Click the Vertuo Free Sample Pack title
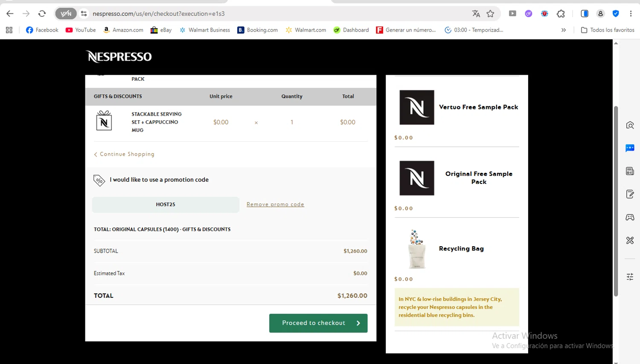The width and height of the screenshot is (640, 364). 479,107
